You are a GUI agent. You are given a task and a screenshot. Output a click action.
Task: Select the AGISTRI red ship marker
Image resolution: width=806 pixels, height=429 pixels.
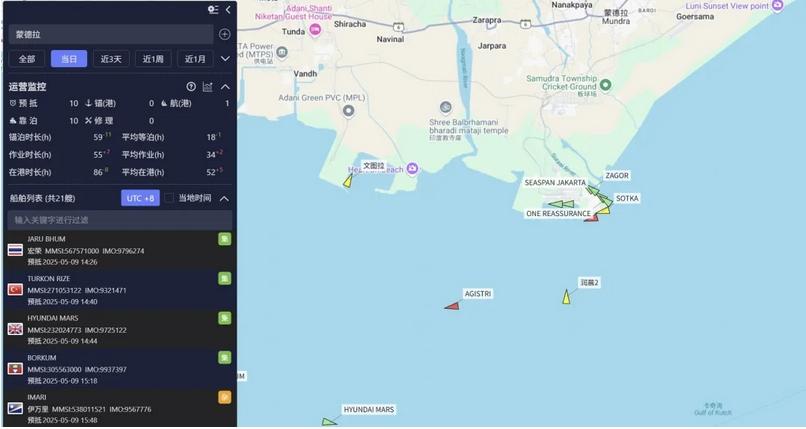[x=452, y=306]
